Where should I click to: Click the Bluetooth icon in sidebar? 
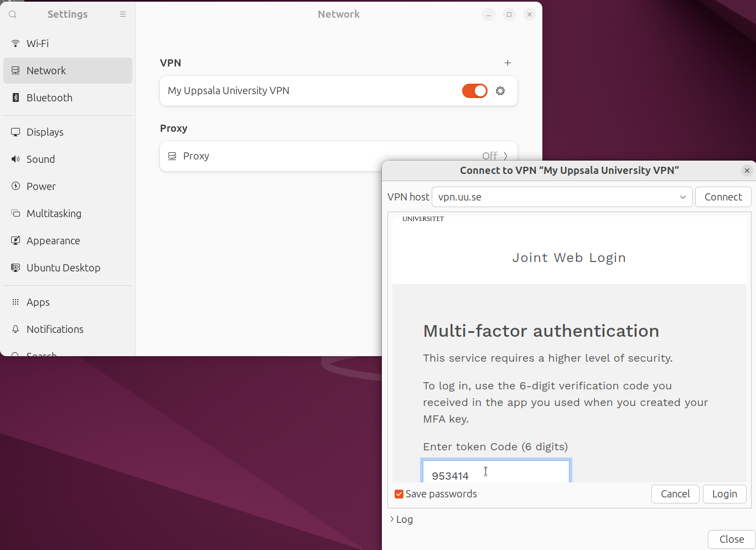(15, 97)
